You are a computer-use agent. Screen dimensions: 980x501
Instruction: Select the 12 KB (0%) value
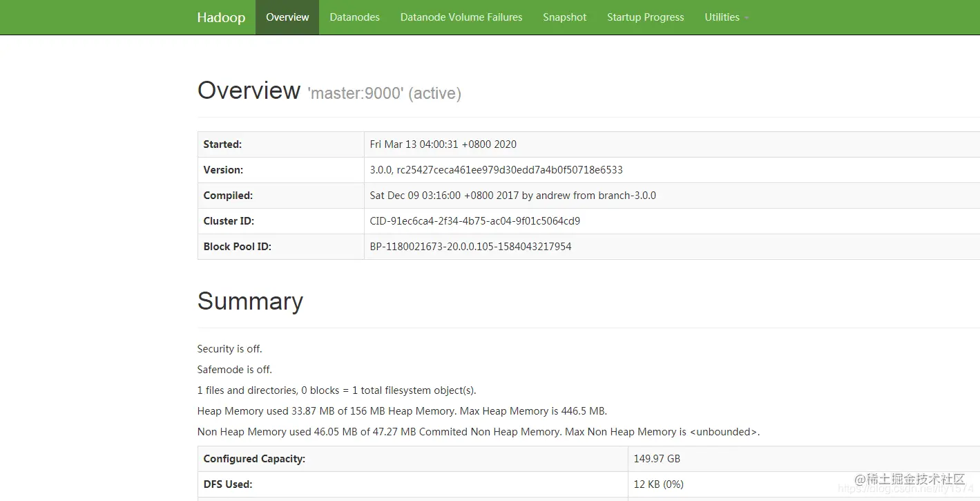coord(659,484)
